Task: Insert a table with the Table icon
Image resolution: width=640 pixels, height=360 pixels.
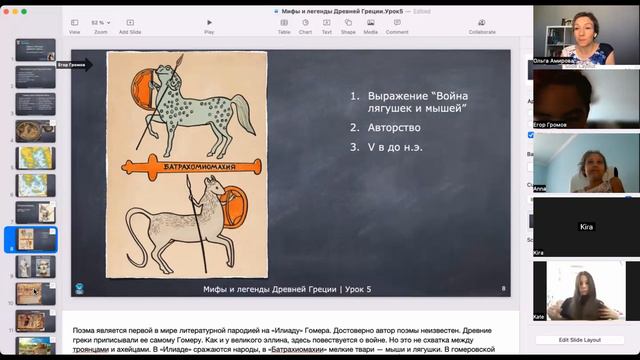Action: (x=284, y=23)
